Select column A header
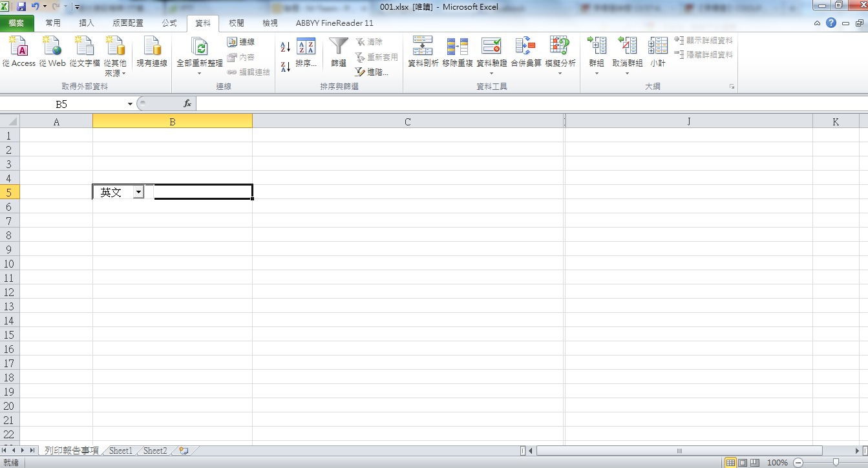This screenshot has height=468, width=868. pos(56,121)
